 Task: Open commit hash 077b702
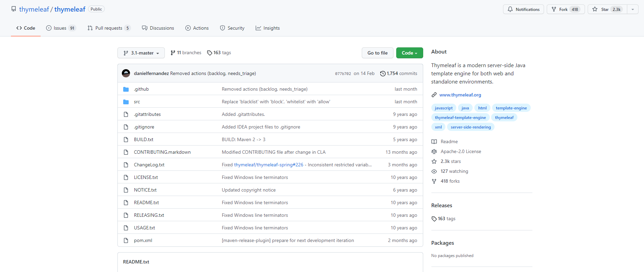click(343, 74)
